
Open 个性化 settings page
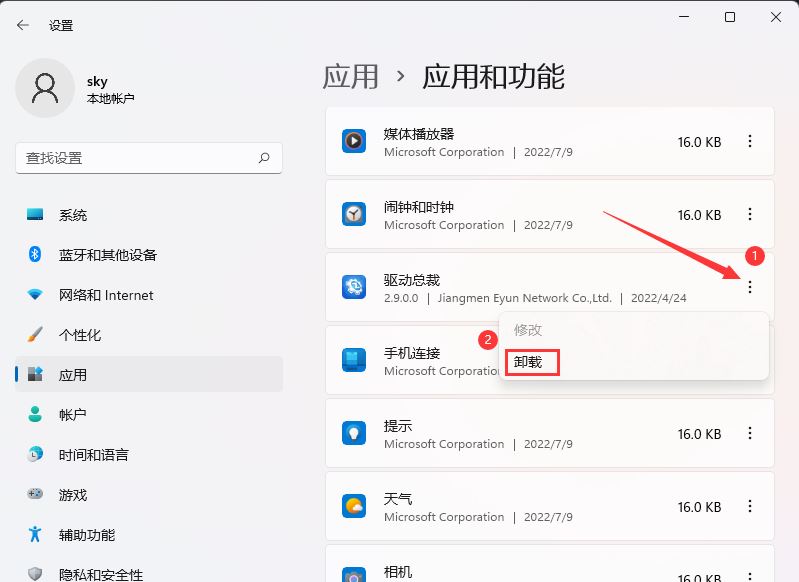click(x=80, y=335)
